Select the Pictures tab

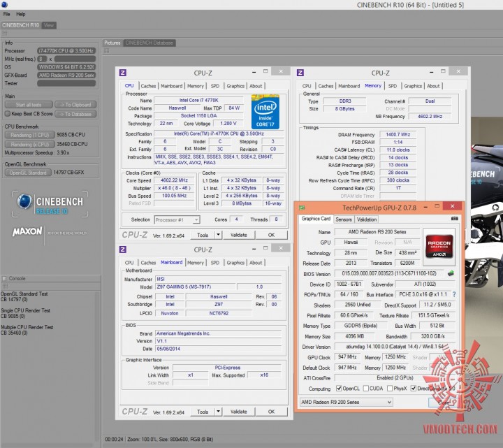point(112,43)
